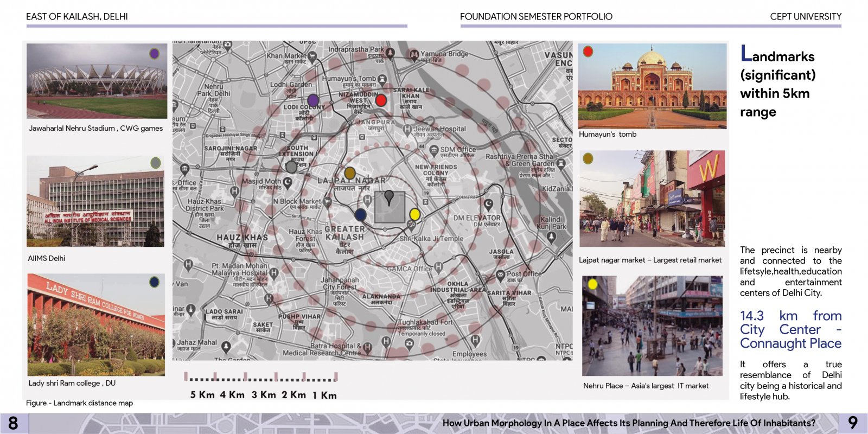Click the '3 Km' scale label
The width and height of the screenshot is (868, 434).
coord(264,395)
